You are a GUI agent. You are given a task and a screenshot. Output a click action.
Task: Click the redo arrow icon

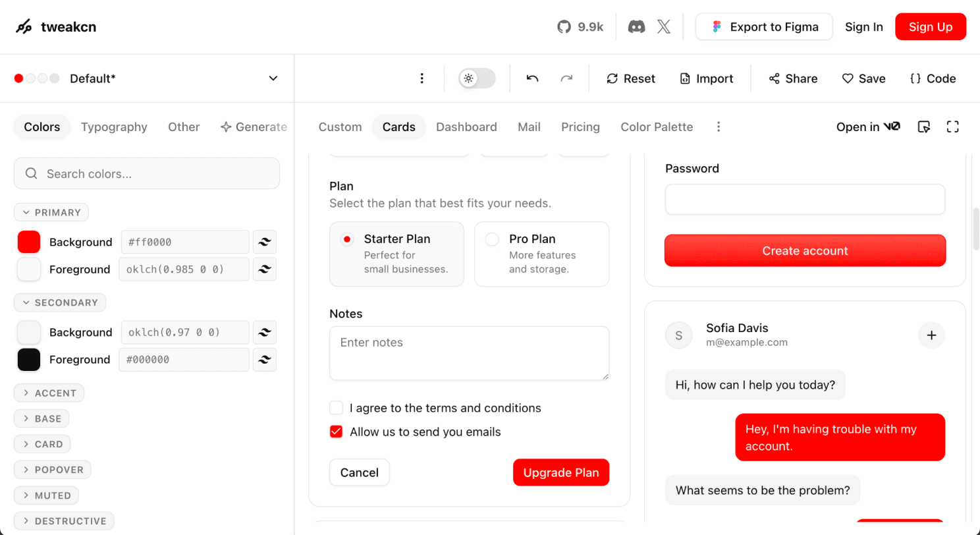[x=566, y=78]
